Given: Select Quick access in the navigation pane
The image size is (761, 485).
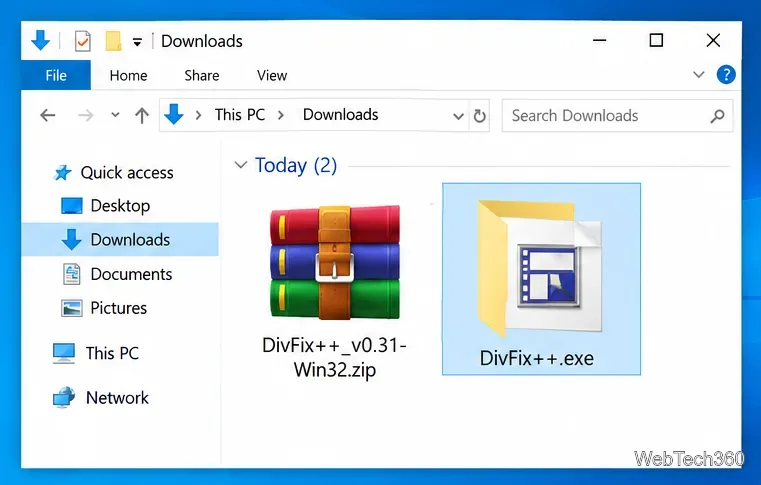Looking at the screenshot, I should point(127,173).
